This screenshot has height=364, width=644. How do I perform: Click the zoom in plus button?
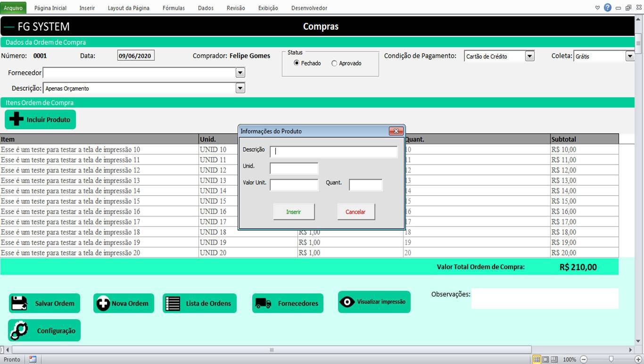(x=638, y=359)
